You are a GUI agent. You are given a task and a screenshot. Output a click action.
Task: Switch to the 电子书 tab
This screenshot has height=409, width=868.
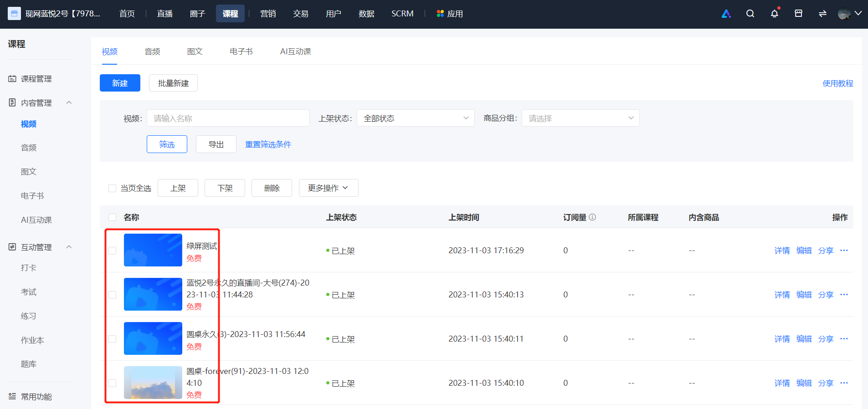pos(241,51)
